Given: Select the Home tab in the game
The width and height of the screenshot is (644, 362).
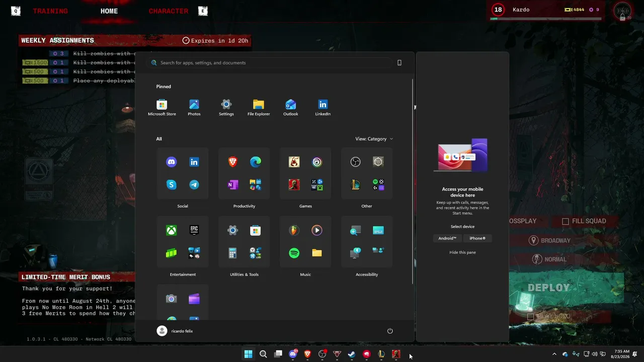Looking at the screenshot, I should (x=109, y=11).
